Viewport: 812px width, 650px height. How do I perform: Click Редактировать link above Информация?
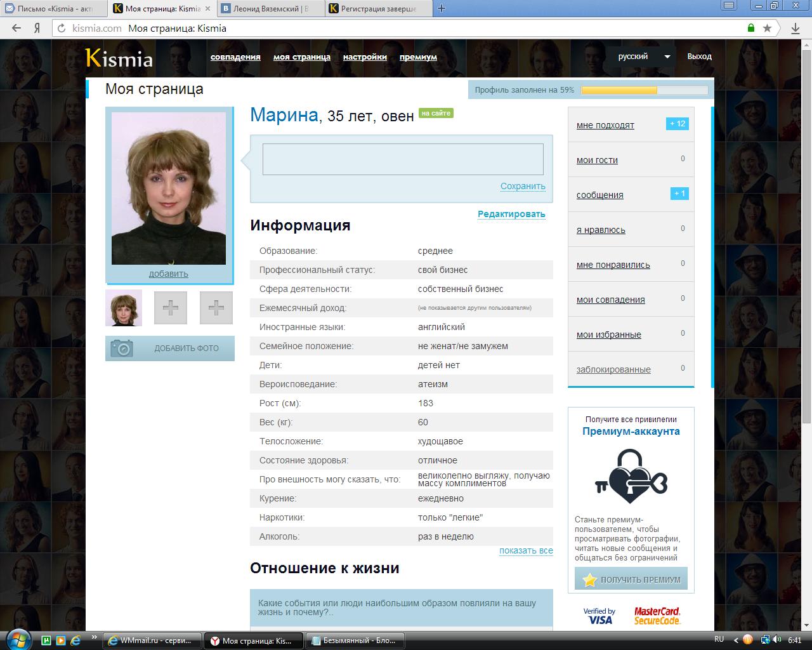tap(511, 215)
